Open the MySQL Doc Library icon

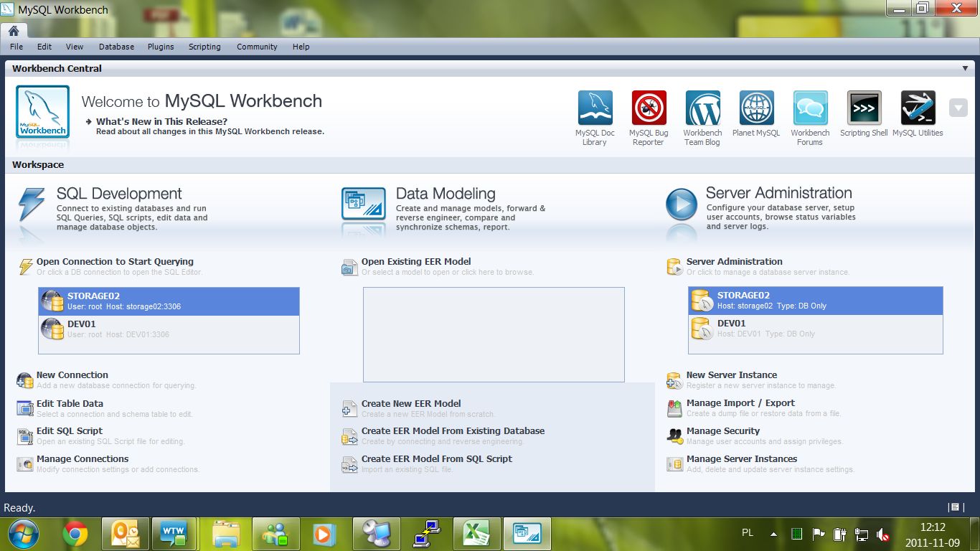coord(595,108)
